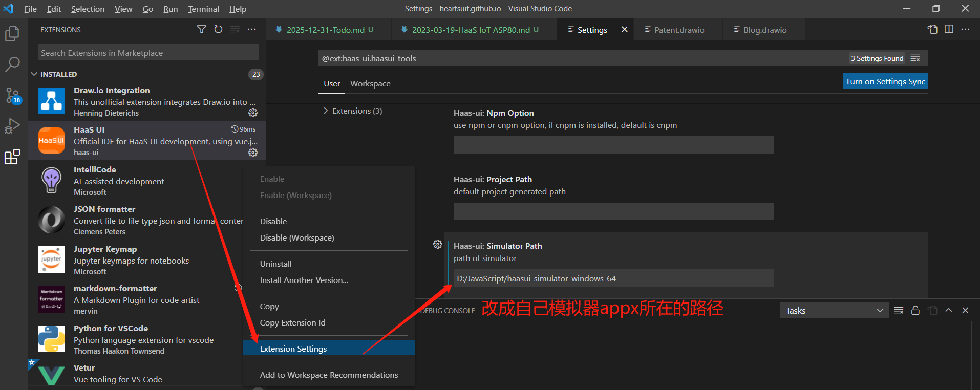The width and height of the screenshot is (980, 390).
Task: Focus Search Extensions in Marketplace field
Action: point(148,53)
